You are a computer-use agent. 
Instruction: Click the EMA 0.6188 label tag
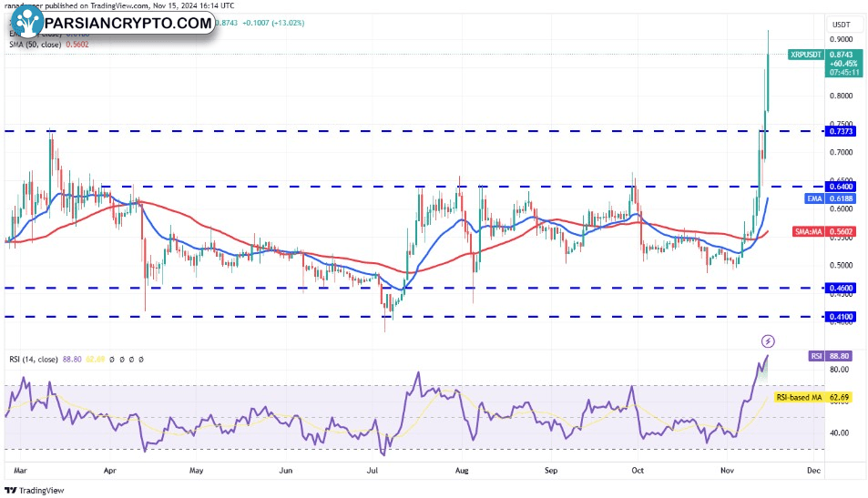point(831,198)
